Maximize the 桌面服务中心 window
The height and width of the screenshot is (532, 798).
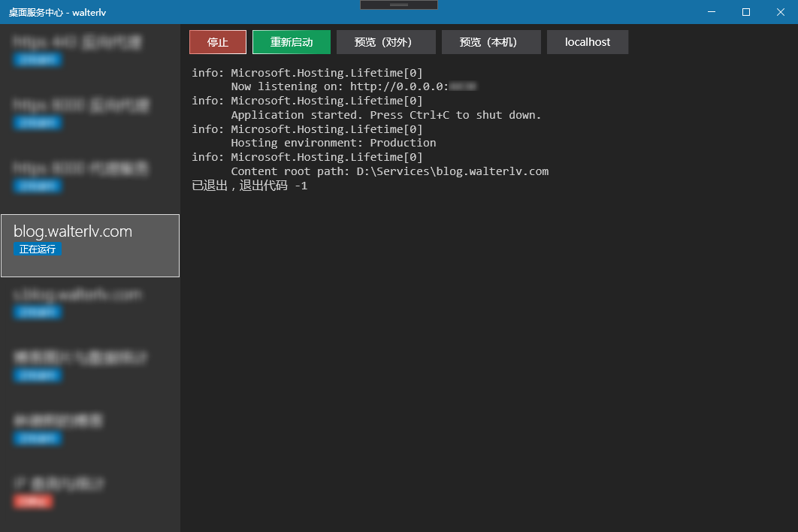(746, 12)
